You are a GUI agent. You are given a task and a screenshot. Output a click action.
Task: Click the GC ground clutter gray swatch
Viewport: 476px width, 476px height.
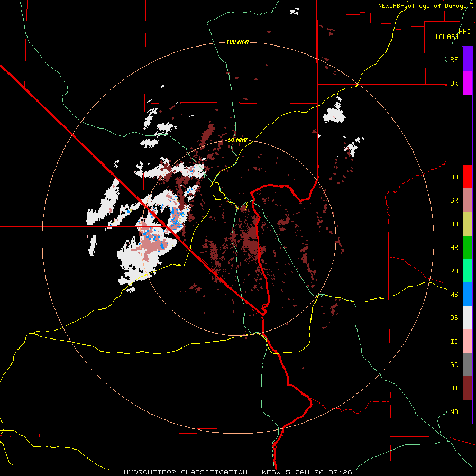tap(467, 364)
